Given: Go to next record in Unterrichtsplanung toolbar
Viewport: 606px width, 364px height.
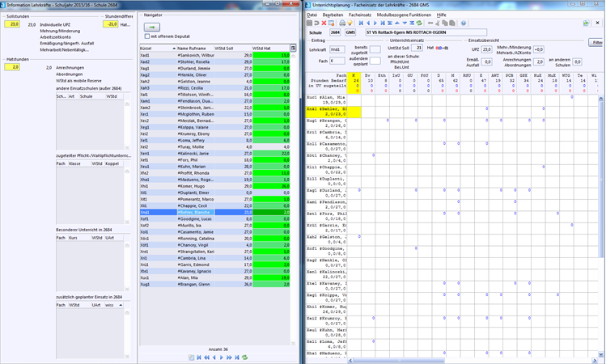Looking at the screenshot, I should point(375,23).
